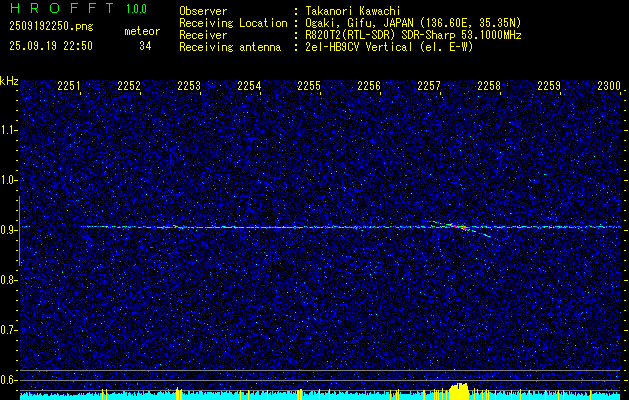Click the grey vertical range bar beside 0.9

[19, 231]
